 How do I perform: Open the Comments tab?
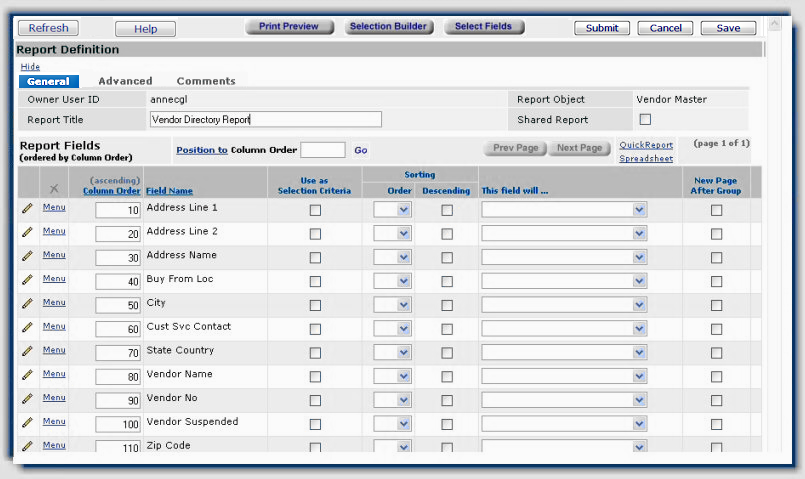(206, 81)
